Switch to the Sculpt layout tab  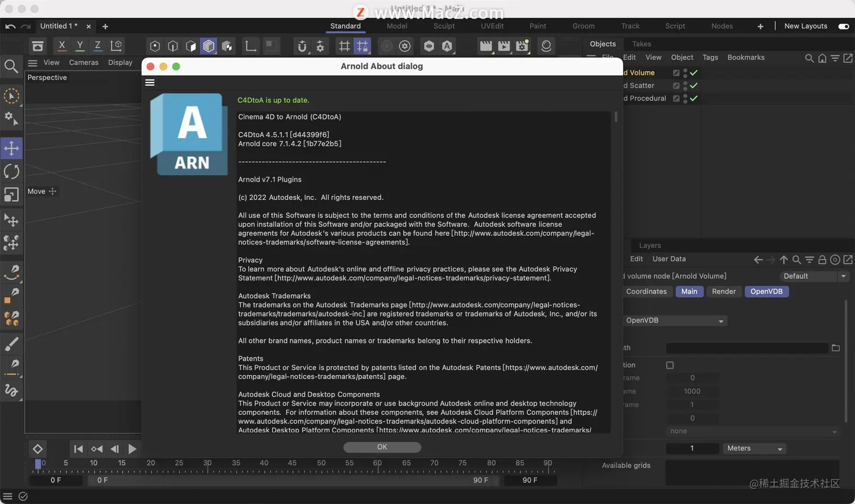pyautogui.click(x=444, y=26)
